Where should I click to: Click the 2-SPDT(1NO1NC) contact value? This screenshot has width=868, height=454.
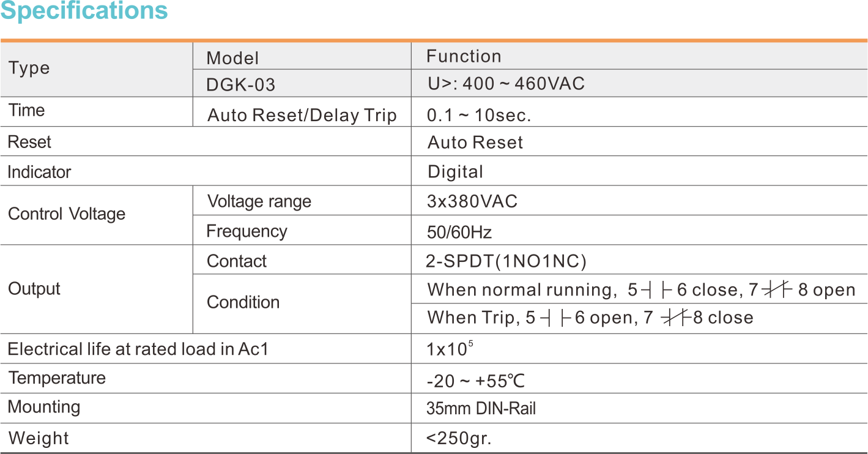pyautogui.click(x=506, y=262)
